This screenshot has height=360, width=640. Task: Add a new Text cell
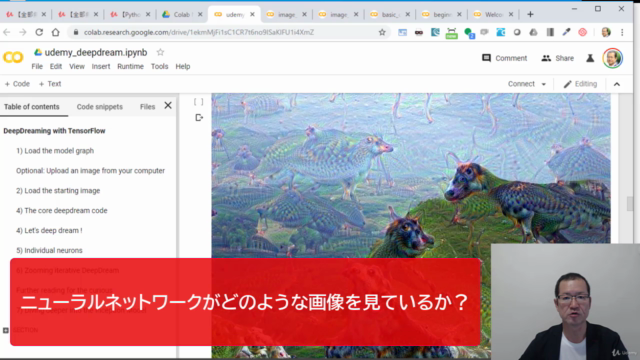coord(50,84)
